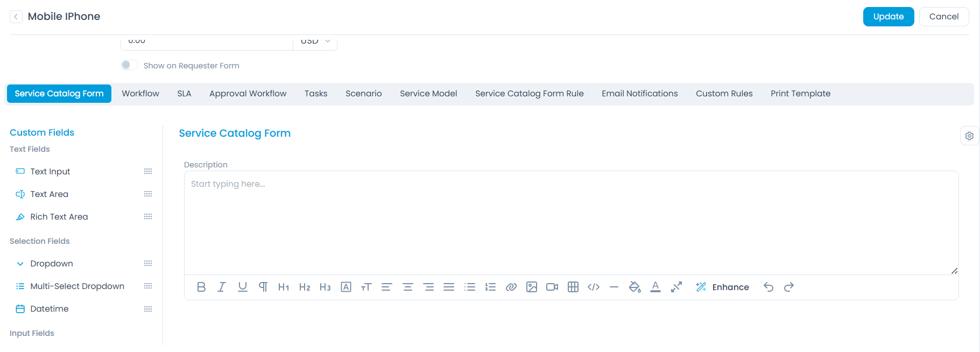Toggle italic formatting

tap(222, 287)
